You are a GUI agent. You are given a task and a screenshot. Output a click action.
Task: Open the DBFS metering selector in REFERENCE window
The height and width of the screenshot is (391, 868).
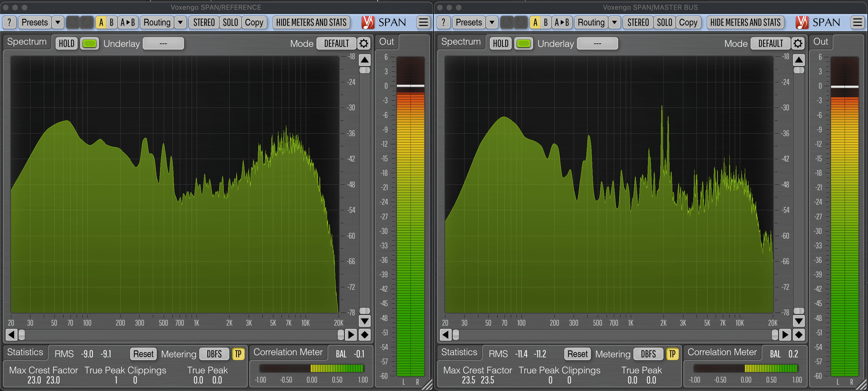pos(214,354)
